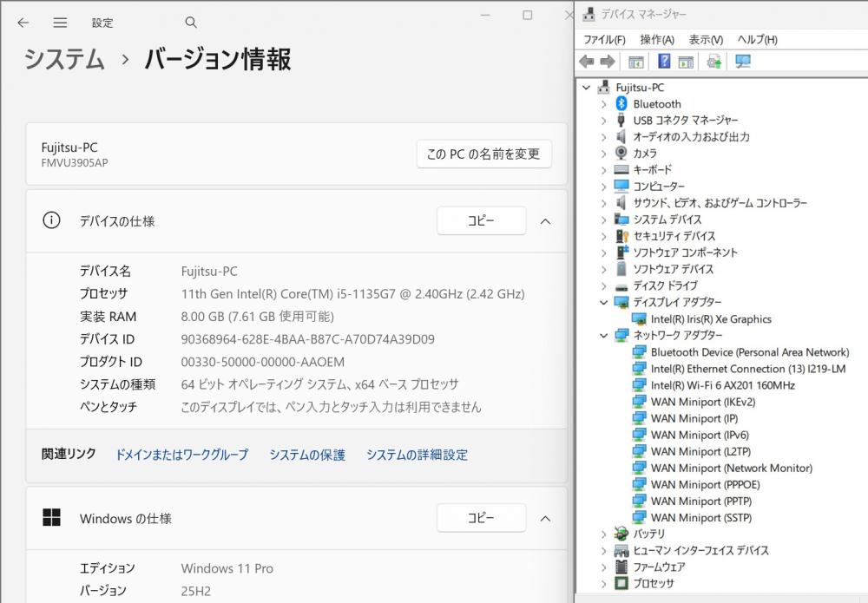This screenshot has height=603, width=868.
Task: Expand the Bluetooth category
Action: coord(604,104)
